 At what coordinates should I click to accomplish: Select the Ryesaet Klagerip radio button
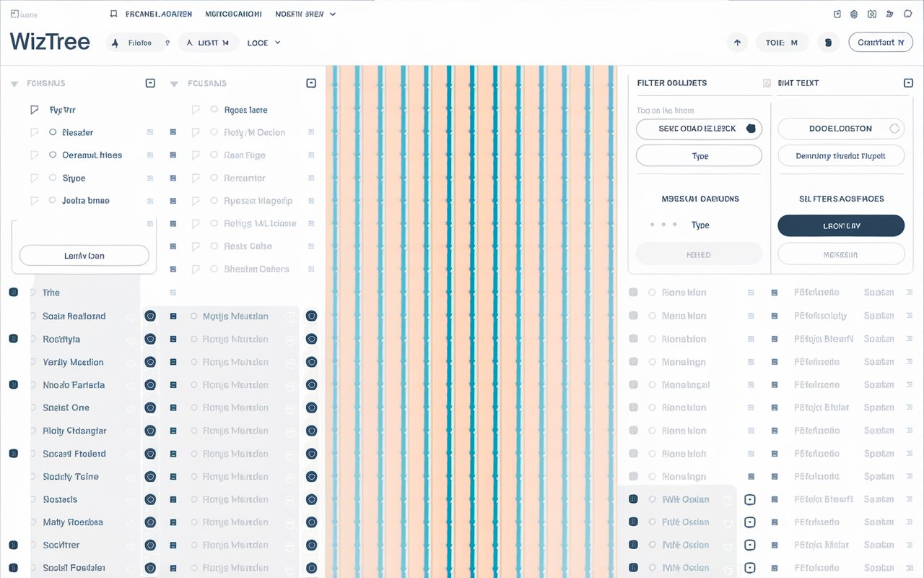pos(214,200)
